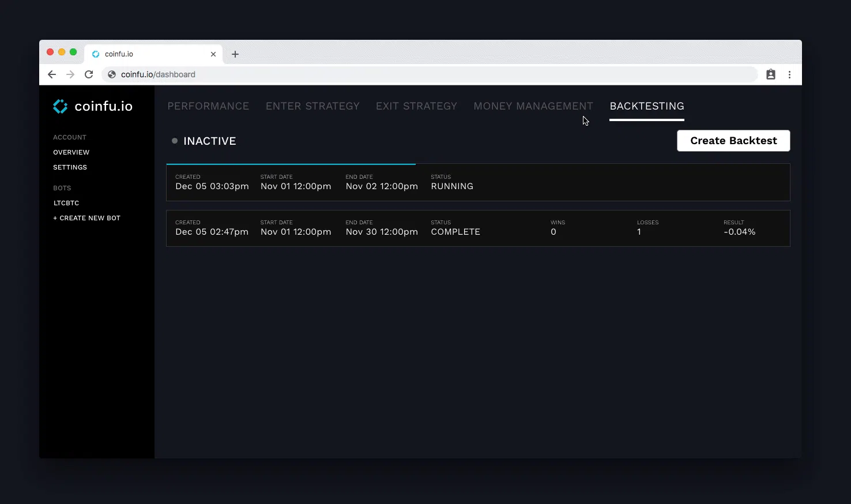The width and height of the screenshot is (851, 504).
Task: Click the coinfu.io brand name text
Action: point(104,106)
